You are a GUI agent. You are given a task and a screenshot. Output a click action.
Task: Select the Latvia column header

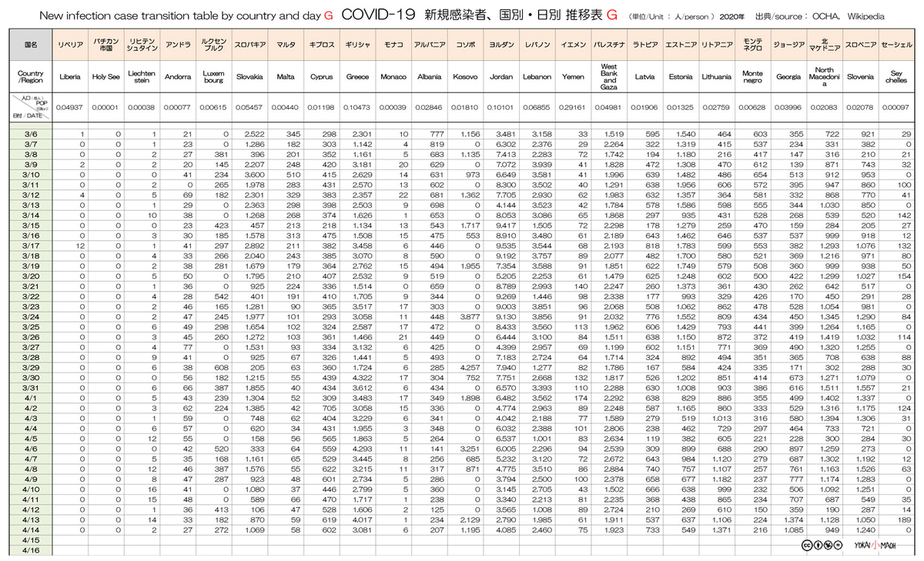pos(644,77)
